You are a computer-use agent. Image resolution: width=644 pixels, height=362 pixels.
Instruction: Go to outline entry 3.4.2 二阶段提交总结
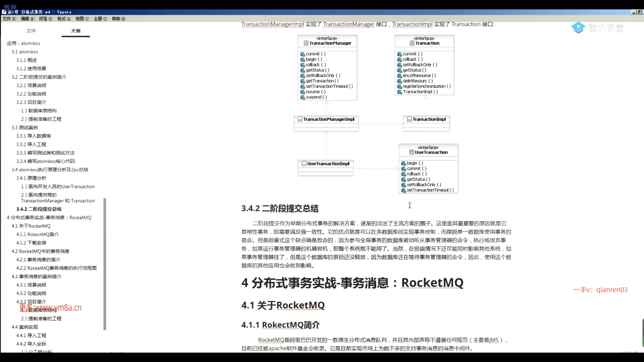coord(39,209)
